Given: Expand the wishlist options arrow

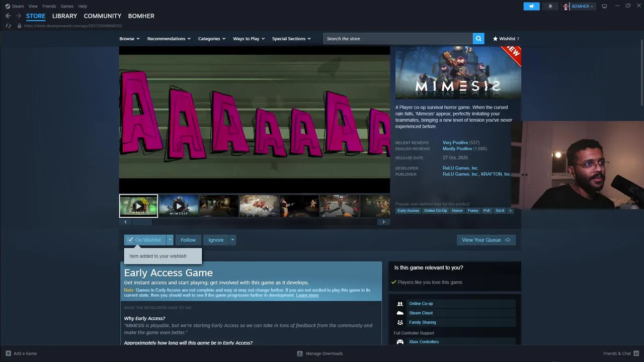Looking at the screenshot, I should click(170, 240).
